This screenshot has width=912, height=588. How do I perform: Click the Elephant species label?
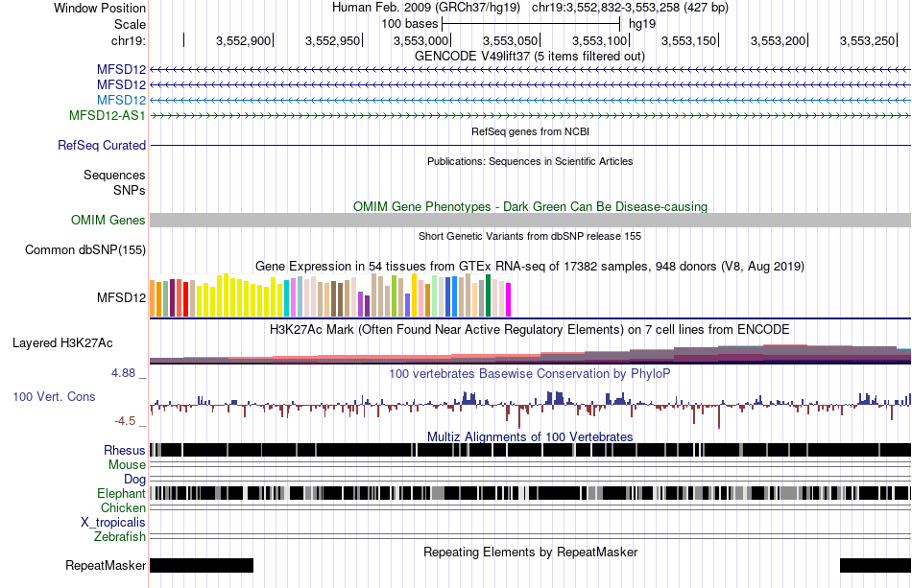(x=121, y=493)
